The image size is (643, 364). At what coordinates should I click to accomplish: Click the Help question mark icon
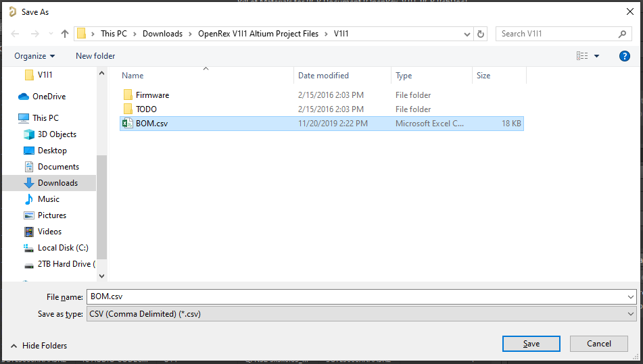coord(625,56)
